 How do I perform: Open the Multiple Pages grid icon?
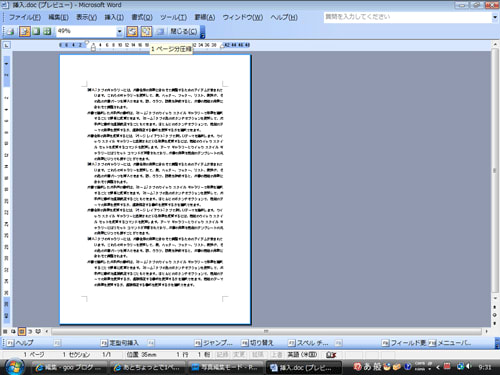(47, 31)
